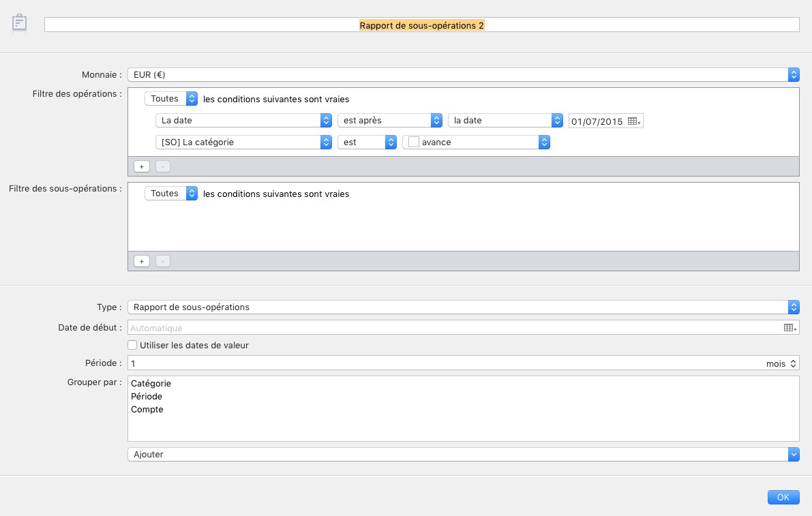Enable Utiliser les dates de valeur
The height and width of the screenshot is (516, 812).
pyautogui.click(x=132, y=345)
